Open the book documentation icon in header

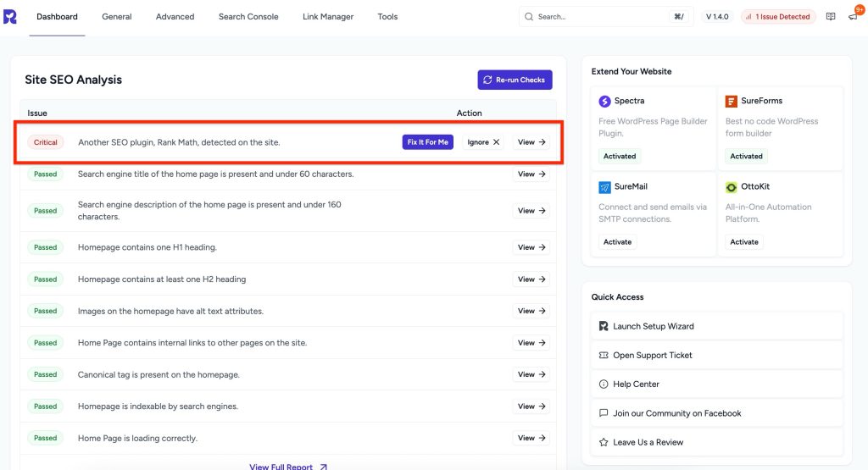tap(830, 17)
